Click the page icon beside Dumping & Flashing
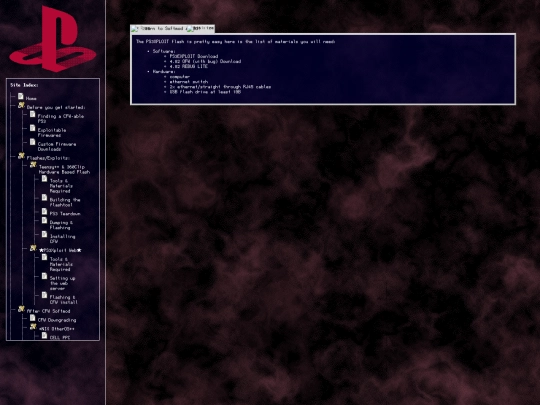Image resolution: width=540 pixels, height=405 pixels. tap(44, 220)
